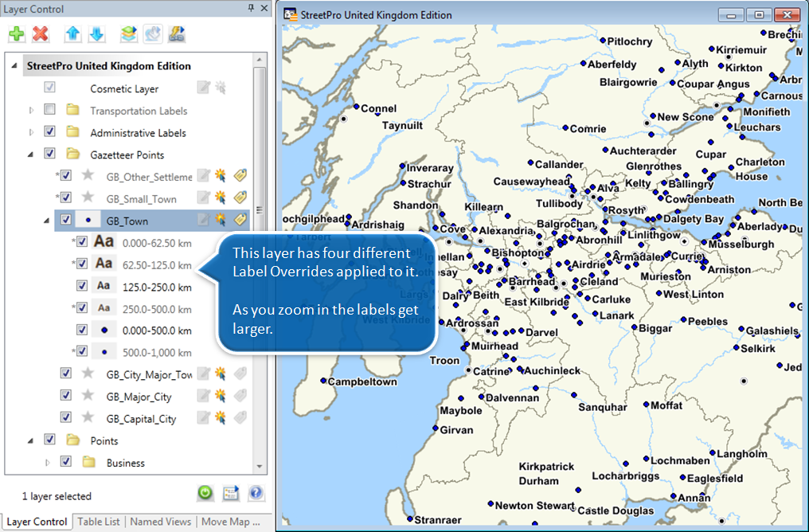Toggle automatic labels tag on GB_Other_Settleme row
Viewport: 809px width, 532px height.
[240, 176]
